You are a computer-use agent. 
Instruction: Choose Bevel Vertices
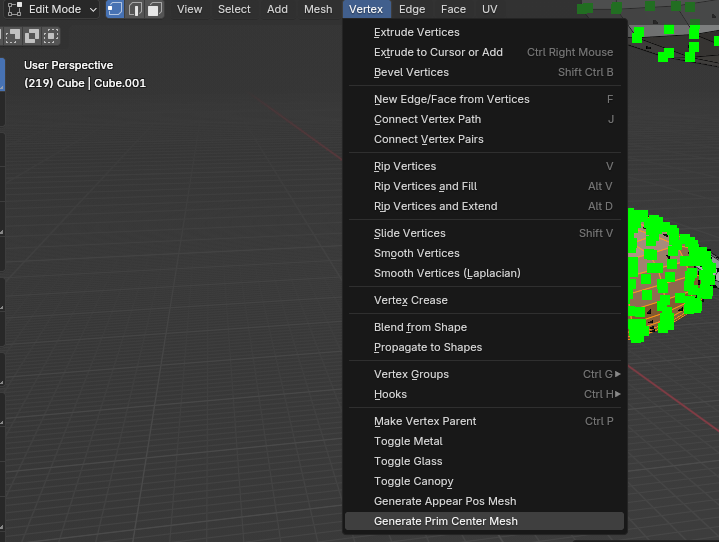(484, 72)
